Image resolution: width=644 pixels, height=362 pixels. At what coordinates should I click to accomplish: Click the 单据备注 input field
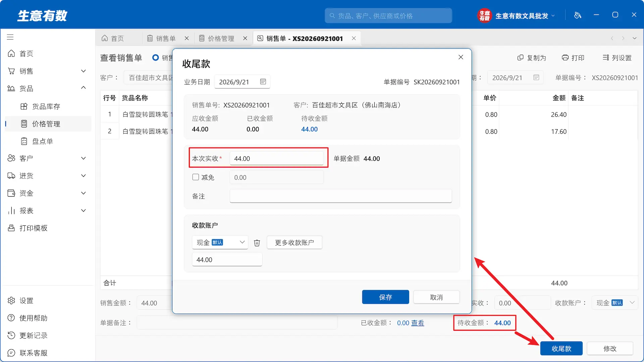point(237,323)
